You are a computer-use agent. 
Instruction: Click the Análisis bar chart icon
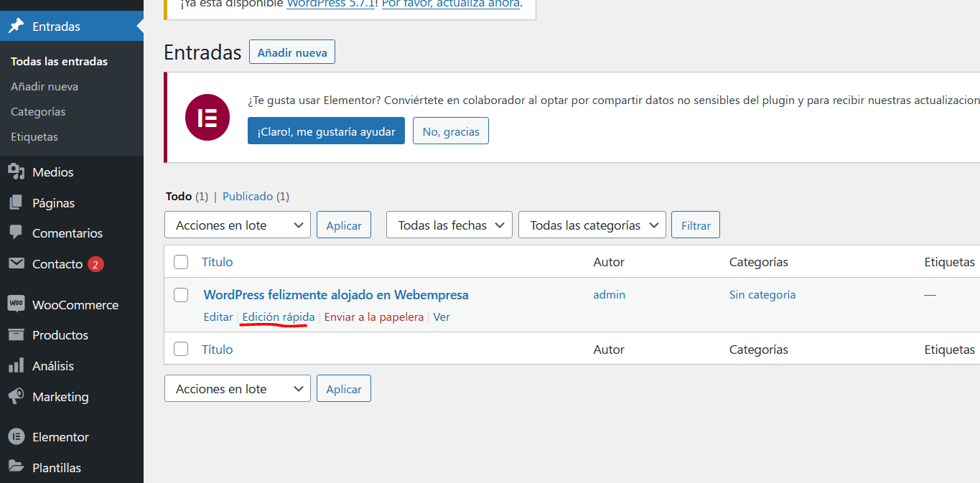16,366
